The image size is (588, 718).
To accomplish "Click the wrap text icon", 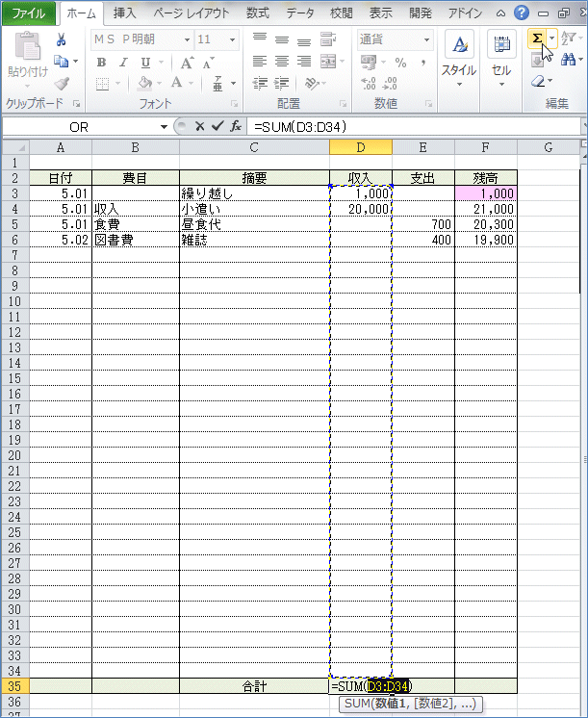I will click(327, 39).
